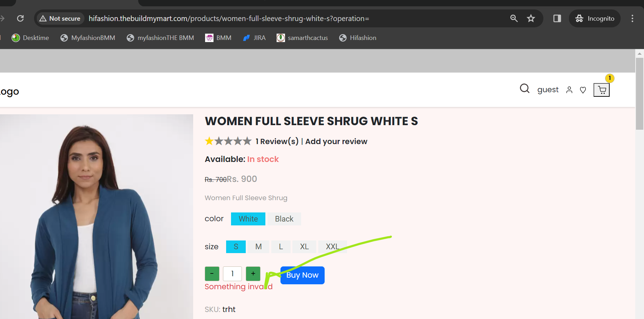Select the Black color option

(x=284, y=219)
